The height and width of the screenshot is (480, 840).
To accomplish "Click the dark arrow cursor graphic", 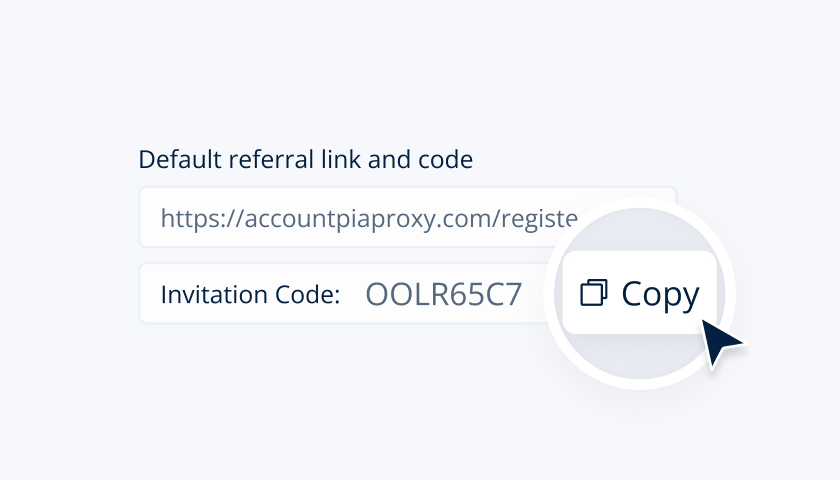I will pos(722,345).
